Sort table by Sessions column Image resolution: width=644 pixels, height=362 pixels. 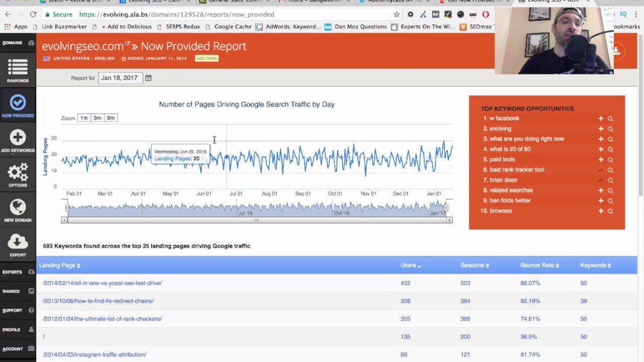click(474, 265)
